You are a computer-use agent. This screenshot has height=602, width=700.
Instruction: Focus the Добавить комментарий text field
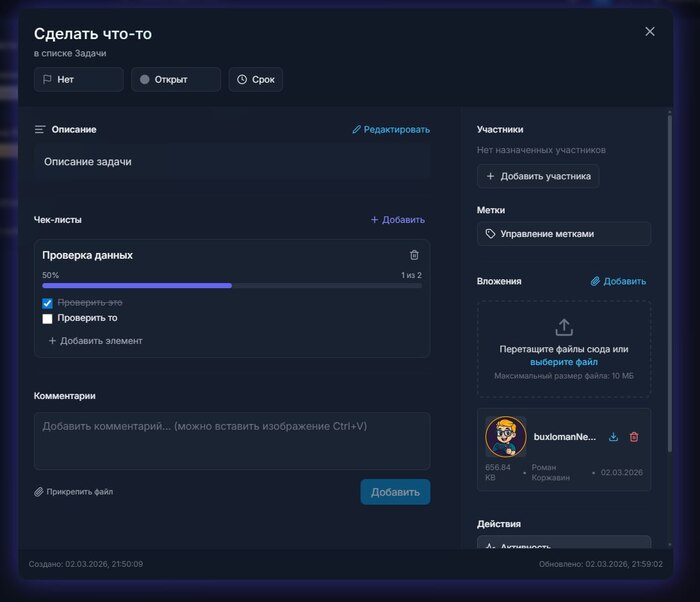tap(232, 440)
